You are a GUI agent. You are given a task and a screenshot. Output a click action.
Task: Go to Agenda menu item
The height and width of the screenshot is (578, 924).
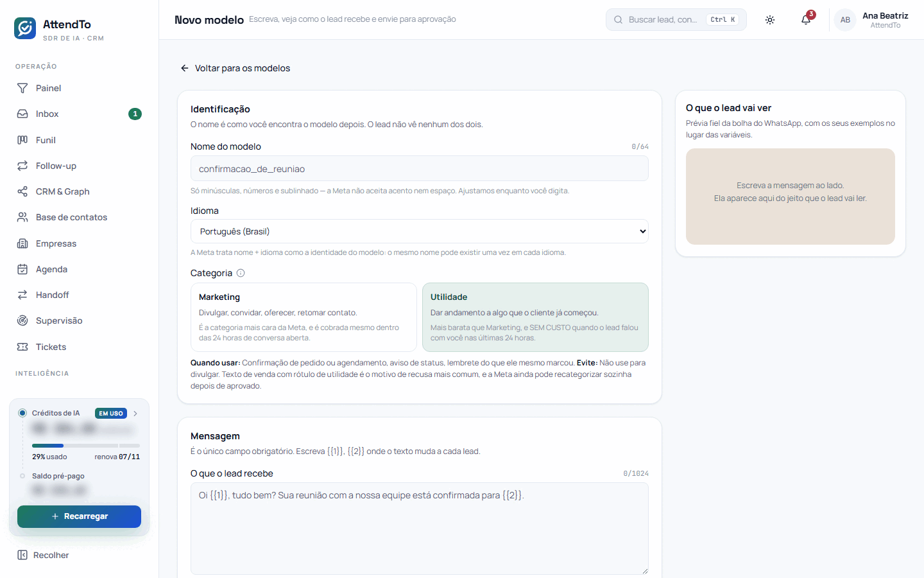click(x=80, y=269)
